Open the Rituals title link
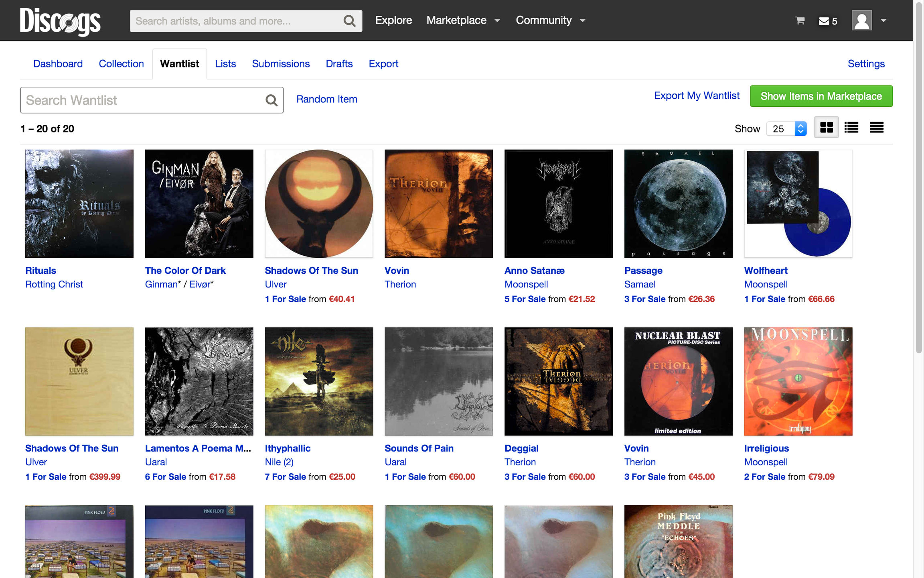The width and height of the screenshot is (924, 578). (41, 271)
